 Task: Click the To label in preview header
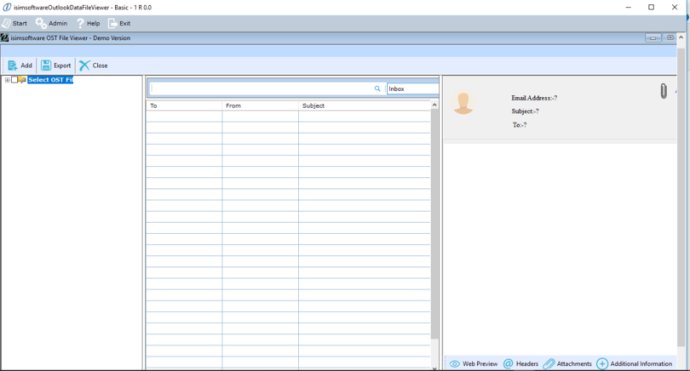[x=519, y=125]
